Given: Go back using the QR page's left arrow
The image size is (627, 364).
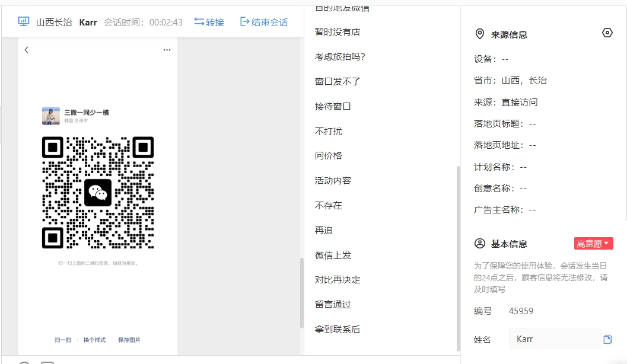Looking at the screenshot, I should pyautogui.click(x=26, y=50).
